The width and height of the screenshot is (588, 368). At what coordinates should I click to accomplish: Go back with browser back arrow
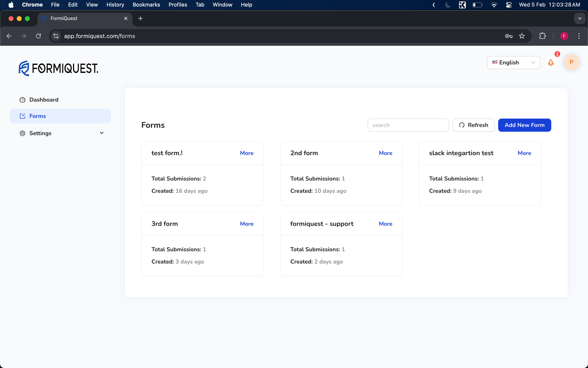(x=9, y=36)
